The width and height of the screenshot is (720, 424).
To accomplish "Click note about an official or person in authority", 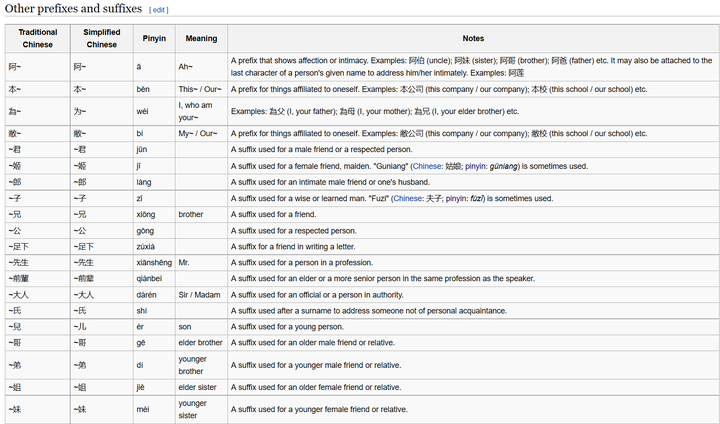I will [x=317, y=295].
